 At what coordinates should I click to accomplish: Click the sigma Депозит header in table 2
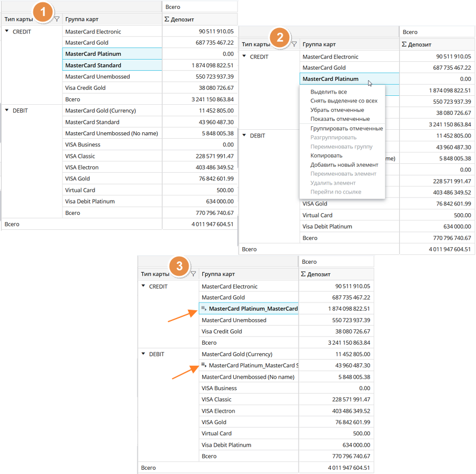click(437, 44)
